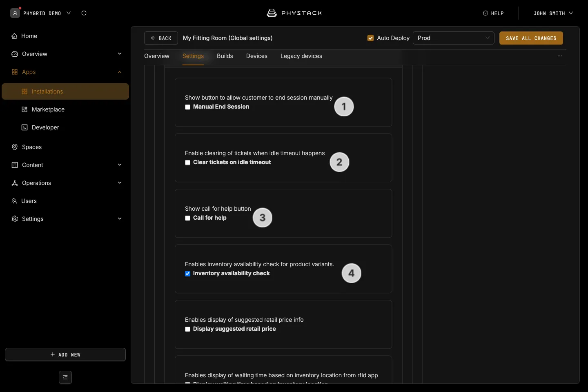This screenshot has width=588, height=392.
Task: Open the three-dots more options menu
Action: pyautogui.click(x=560, y=56)
